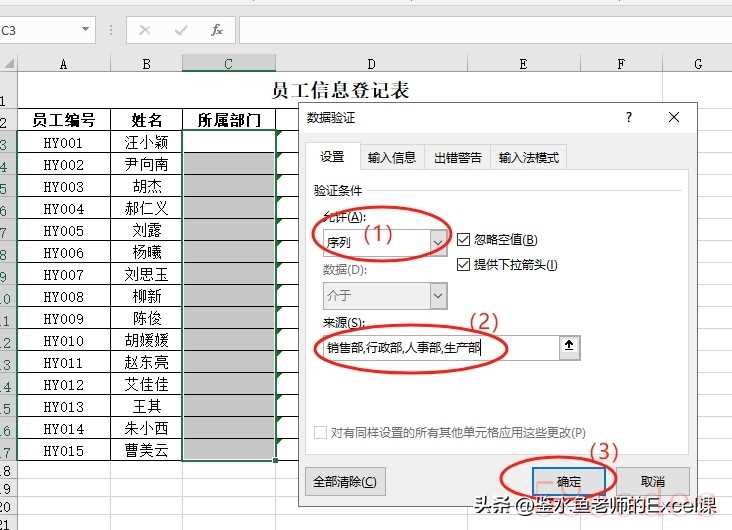This screenshot has height=530, width=732.
Task: Click the name cell 刘思玉
Action: [x=146, y=274]
